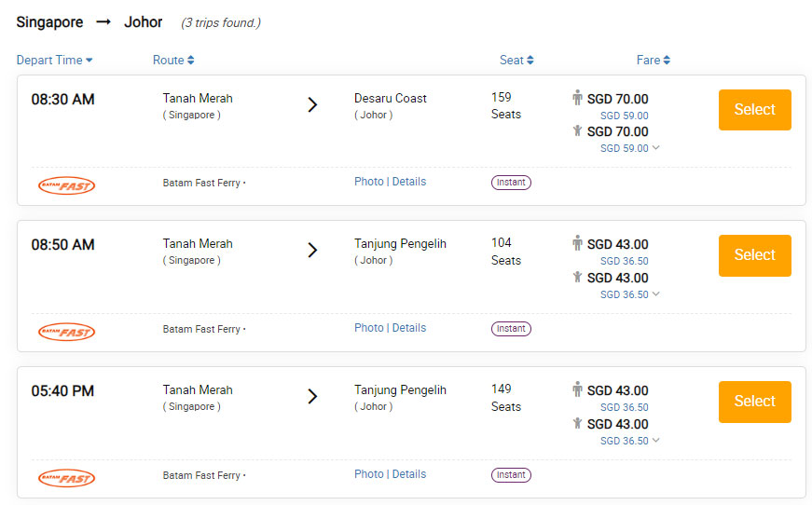The width and height of the screenshot is (812, 505).
Task: Expand fare breakdown chevron for 05:40 PM trip
Action: [656, 441]
